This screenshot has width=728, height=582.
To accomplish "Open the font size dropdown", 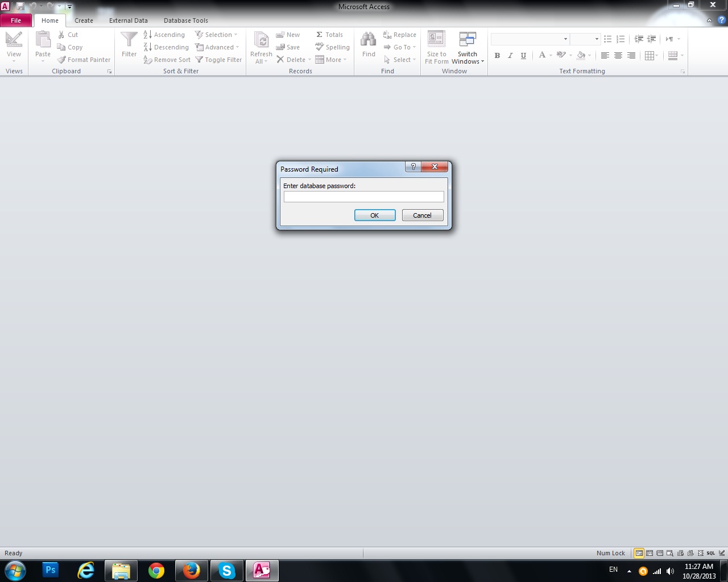I will click(597, 39).
